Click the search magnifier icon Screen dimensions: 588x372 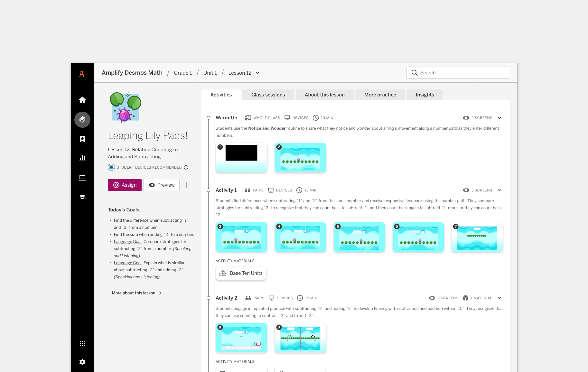tap(415, 73)
